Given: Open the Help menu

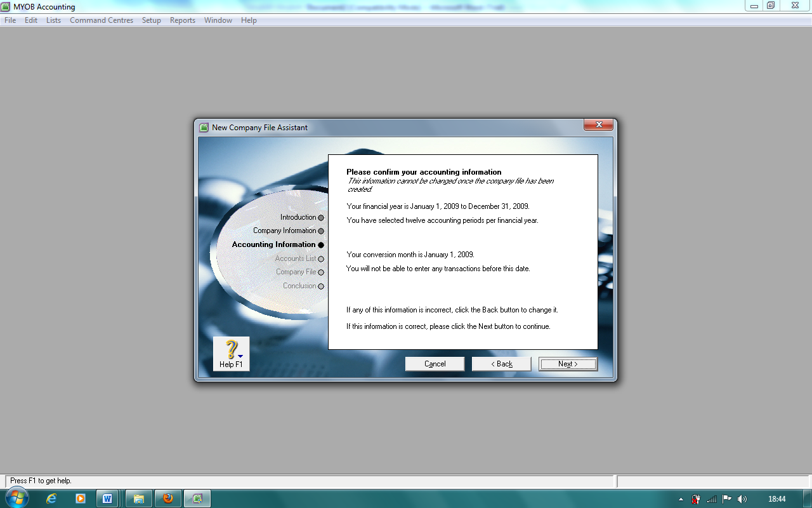Looking at the screenshot, I should click(249, 20).
